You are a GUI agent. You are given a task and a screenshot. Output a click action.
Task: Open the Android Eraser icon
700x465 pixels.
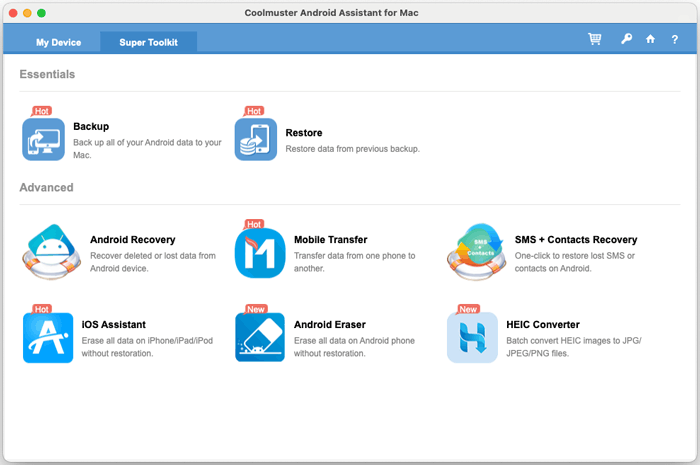(x=260, y=337)
